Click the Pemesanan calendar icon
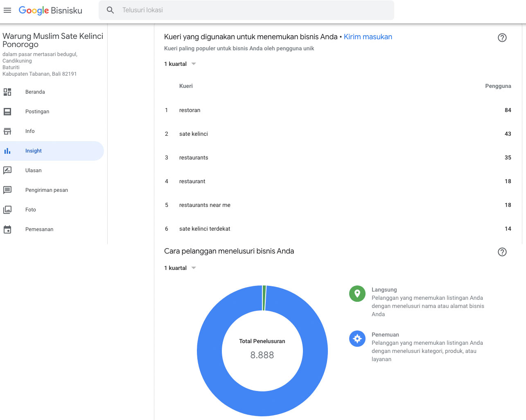Image resolution: width=526 pixels, height=420 pixels. [x=7, y=229]
